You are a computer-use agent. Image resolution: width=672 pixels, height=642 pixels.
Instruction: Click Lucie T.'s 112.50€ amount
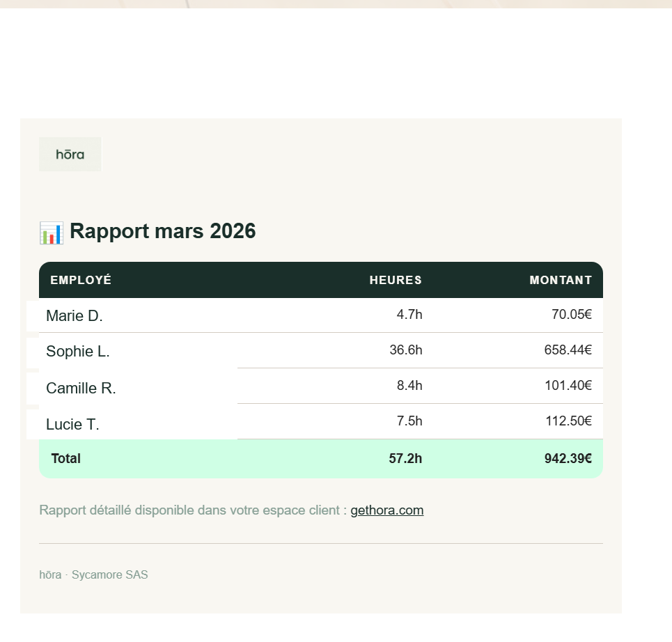pyautogui.click(x=568, y=421)
